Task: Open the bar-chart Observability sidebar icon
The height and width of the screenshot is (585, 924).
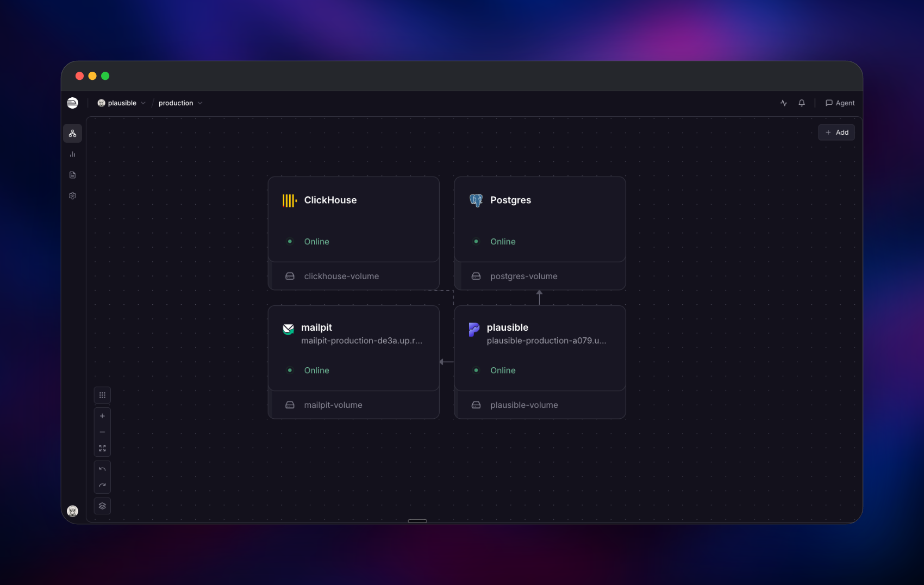Action: click(73, 154)
